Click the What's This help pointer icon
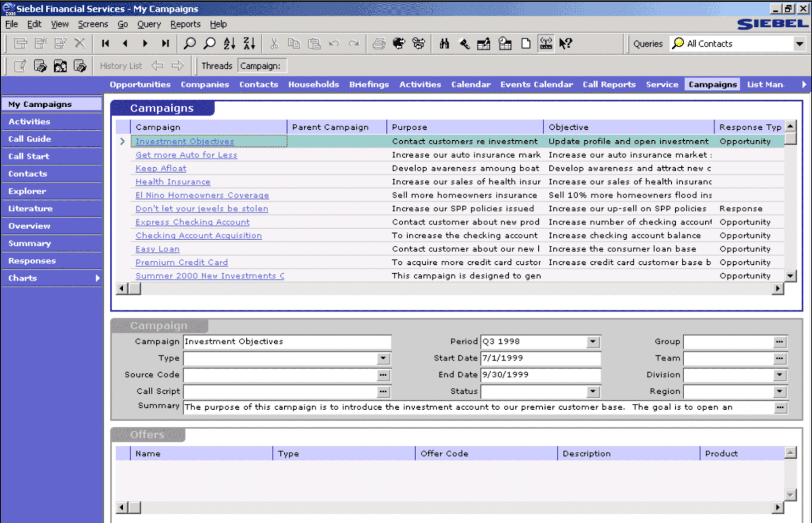The width and height of the screenshot is (812, 523). tap(566, 44)
